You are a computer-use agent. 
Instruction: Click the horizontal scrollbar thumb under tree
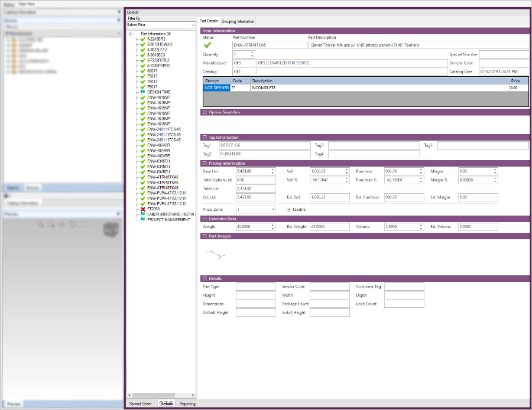point(153,395)
